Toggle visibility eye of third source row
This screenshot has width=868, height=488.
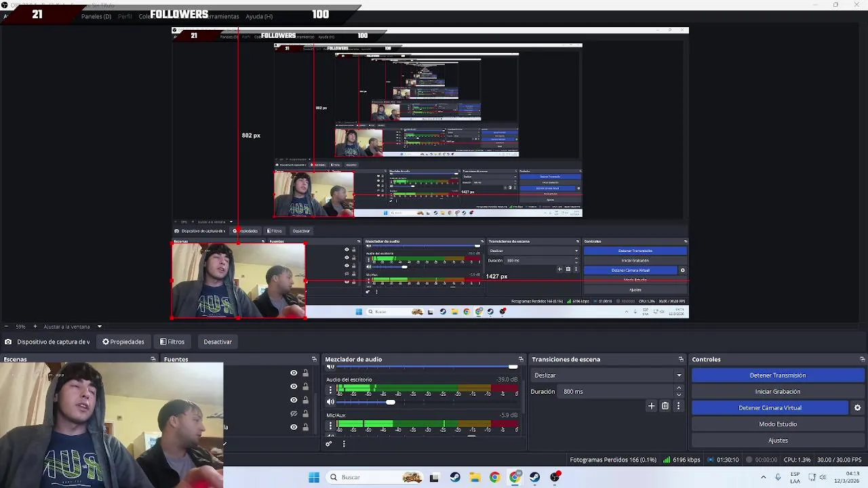(294, 400)
